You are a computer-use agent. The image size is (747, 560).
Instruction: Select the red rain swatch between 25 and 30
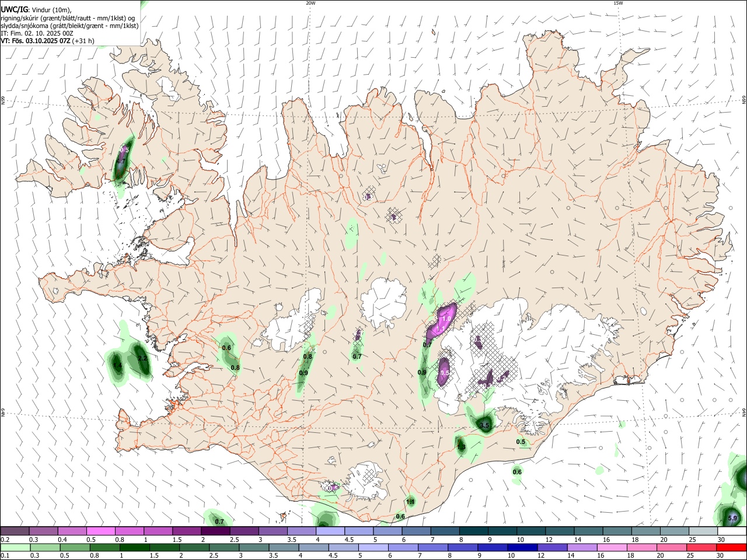[701, 547]
